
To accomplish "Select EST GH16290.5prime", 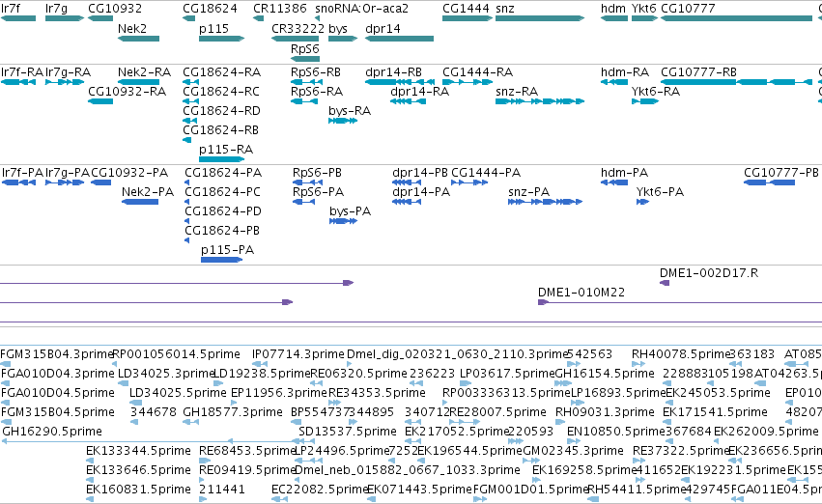I will pos(52,432).
